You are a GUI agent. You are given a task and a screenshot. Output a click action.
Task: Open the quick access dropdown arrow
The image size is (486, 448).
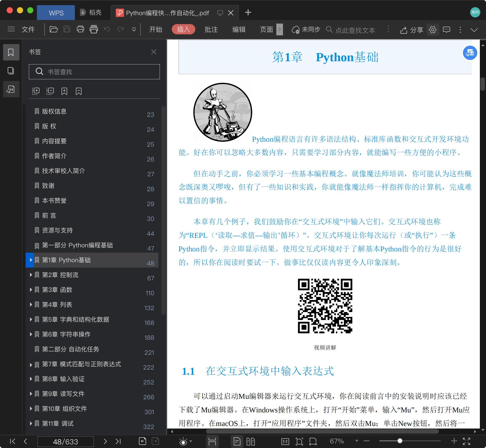134,30
